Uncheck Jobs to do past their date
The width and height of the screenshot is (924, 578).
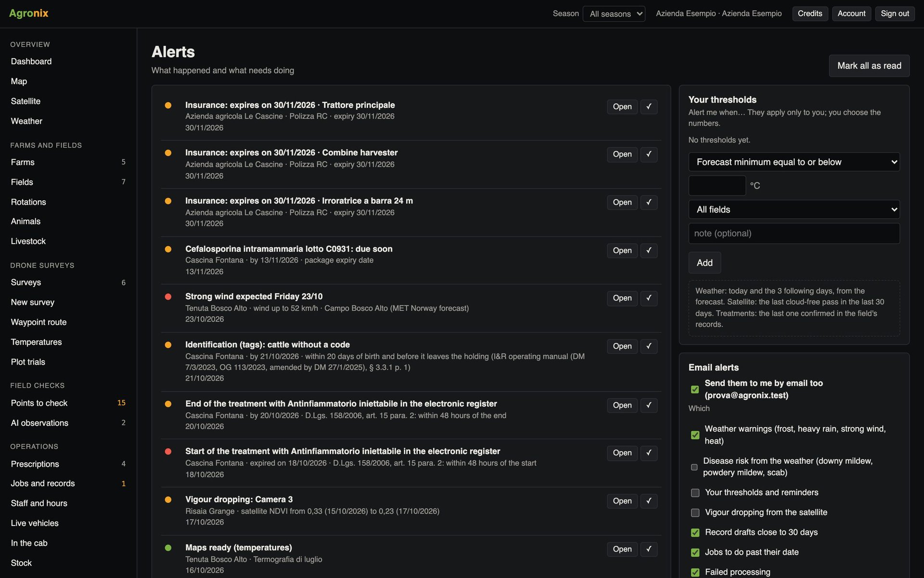coord(695,552)
